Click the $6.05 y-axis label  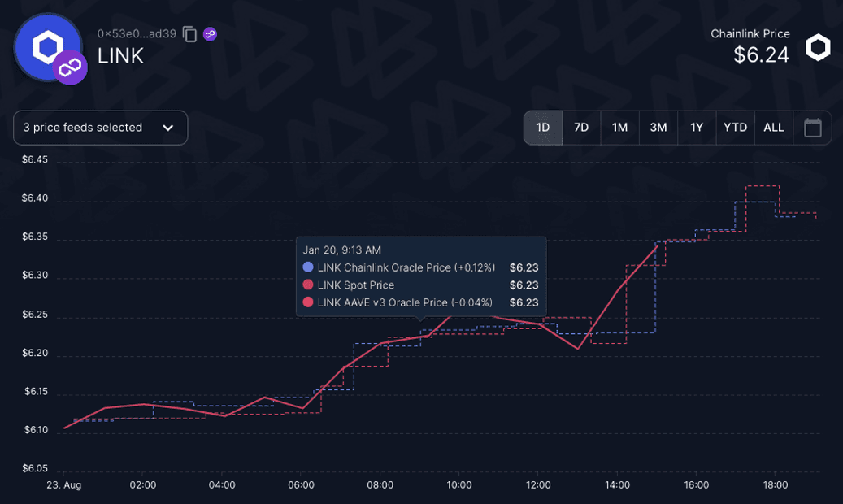point(35,468)
